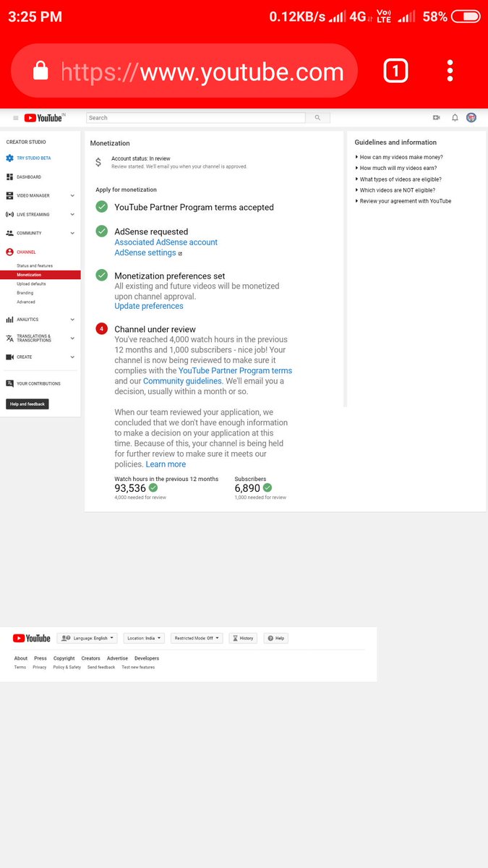Select Status and features in Channel menu

click(x=35, y=265)
